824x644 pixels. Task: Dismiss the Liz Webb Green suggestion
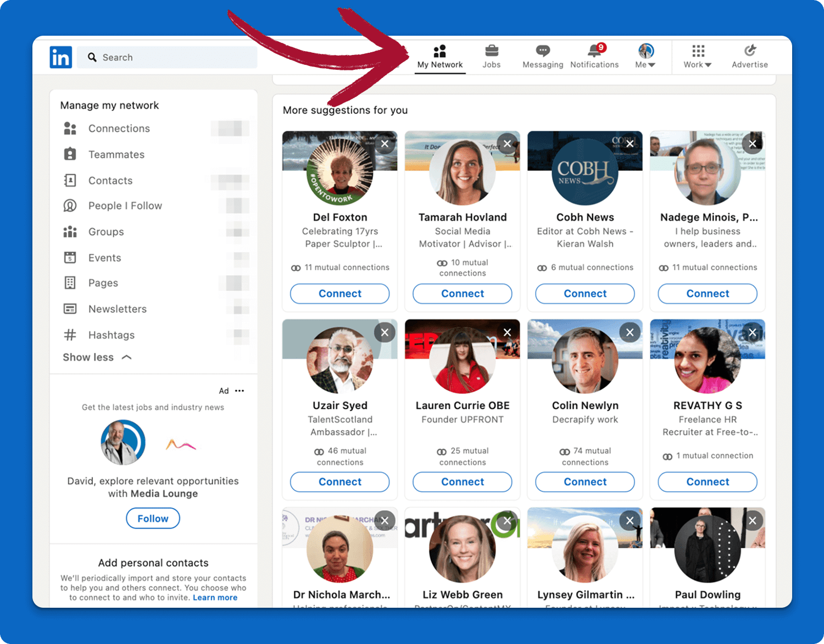pyautogui.click(x=507, y=520)
